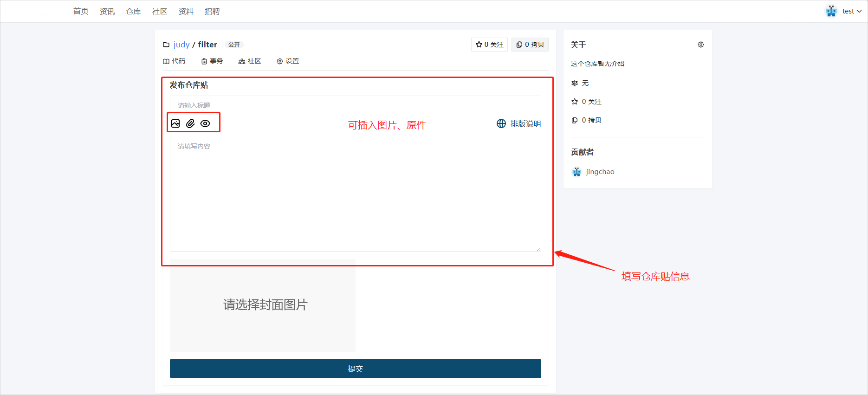The width and height of the screenshot is (868, 395).
Task: Click the 0 拷贝 fork button
Action: pyautogui.click(x=530, y=45)
